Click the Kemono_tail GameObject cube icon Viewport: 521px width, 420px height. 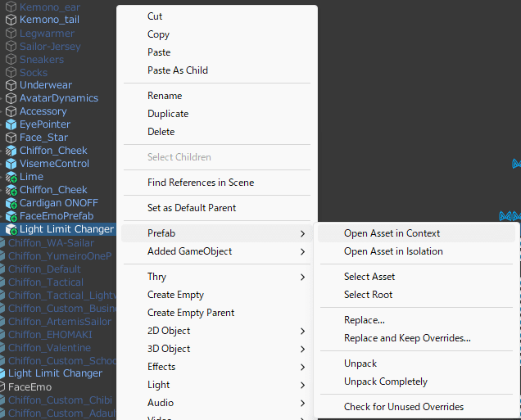click(11, 20)
